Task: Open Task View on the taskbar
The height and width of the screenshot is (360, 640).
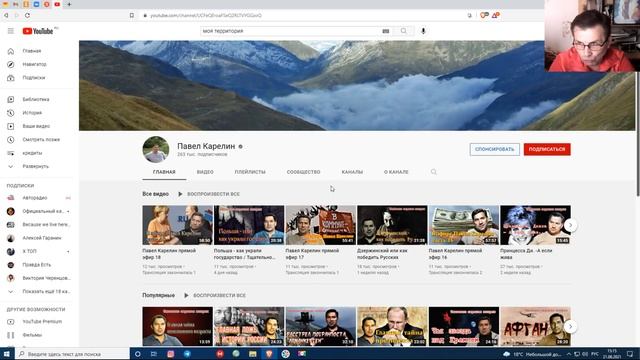Action: pyautogui.click(x=154, y=354)
